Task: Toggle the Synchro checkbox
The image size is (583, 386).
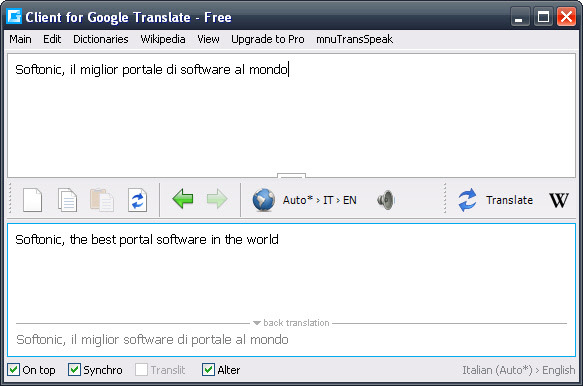Action: (x=74, y=370)
